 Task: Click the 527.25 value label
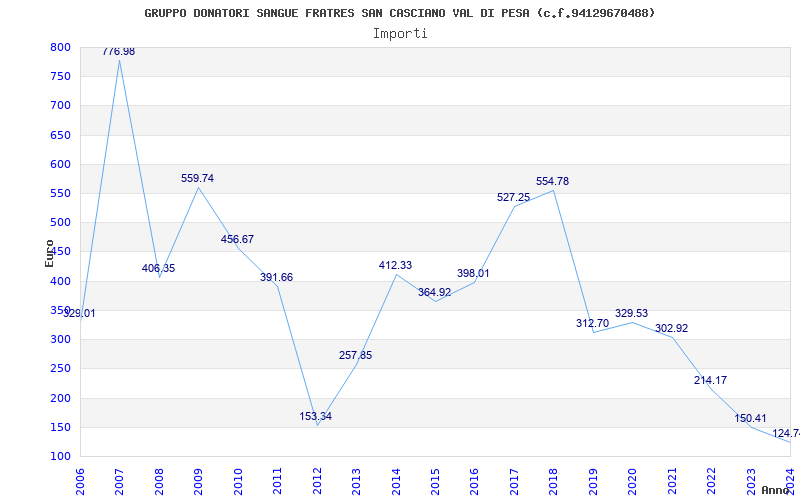click(x=514, y=197)
